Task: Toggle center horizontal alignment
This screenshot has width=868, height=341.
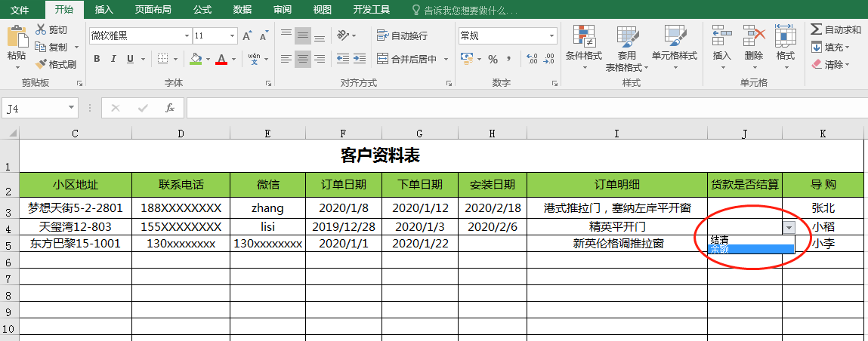Action: coord(303,59)
